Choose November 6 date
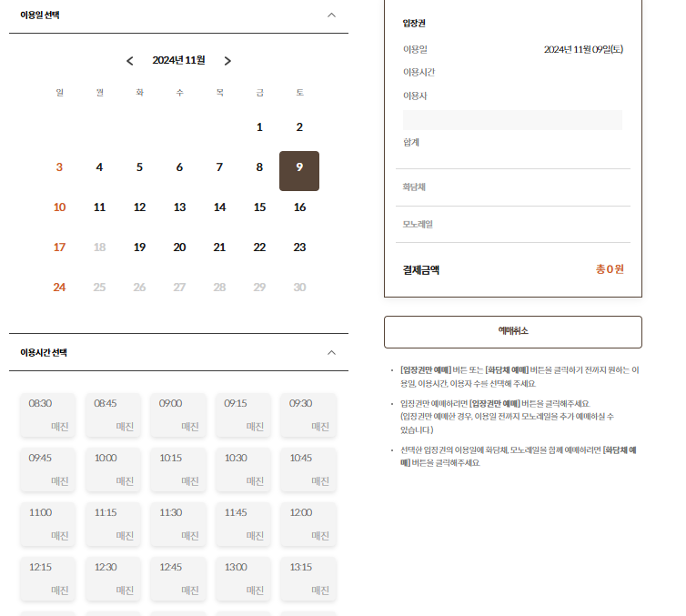Screen dimensions: 686x616 click(179, 167)
